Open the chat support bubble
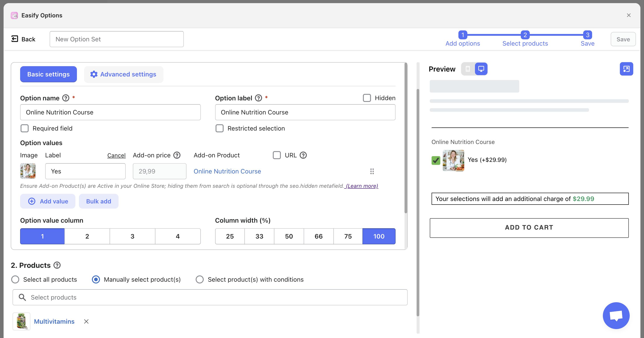 [616, 315]
